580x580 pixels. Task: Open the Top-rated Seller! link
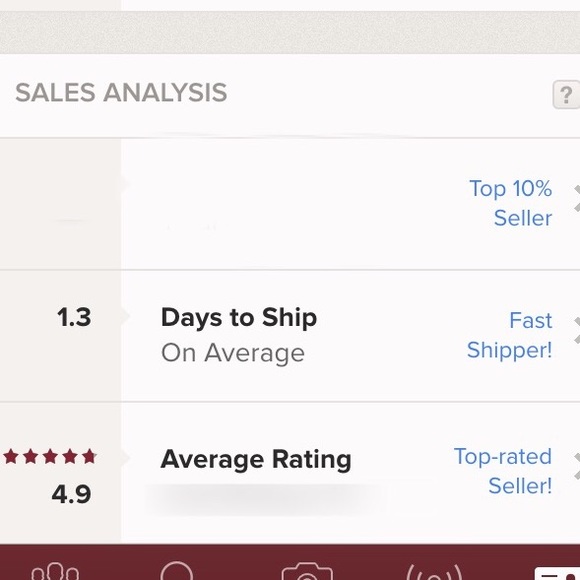(x=503, y=471)
